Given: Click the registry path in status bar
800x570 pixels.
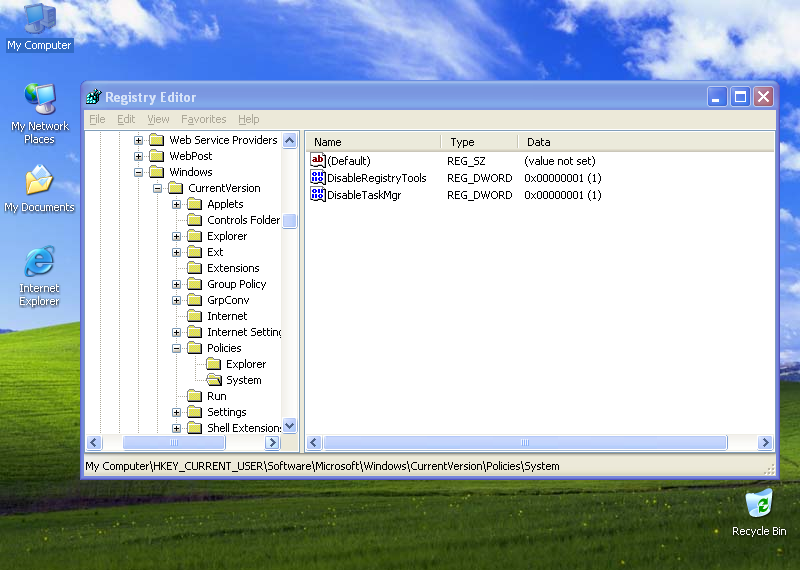Looking at the screenshot, I should click(x=322, y=466).
